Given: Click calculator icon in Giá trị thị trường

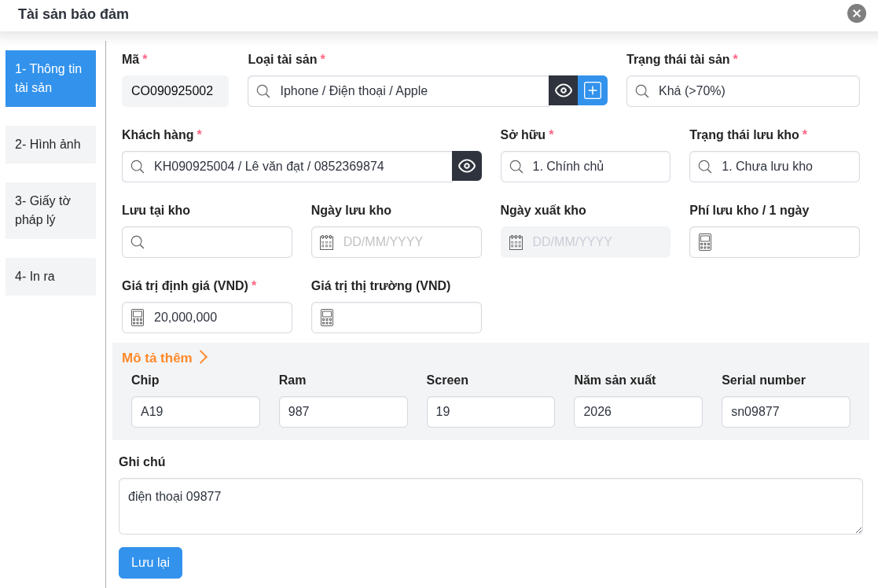Looking at the screenshot, I should pyautogui.click(x=327, y=318).
